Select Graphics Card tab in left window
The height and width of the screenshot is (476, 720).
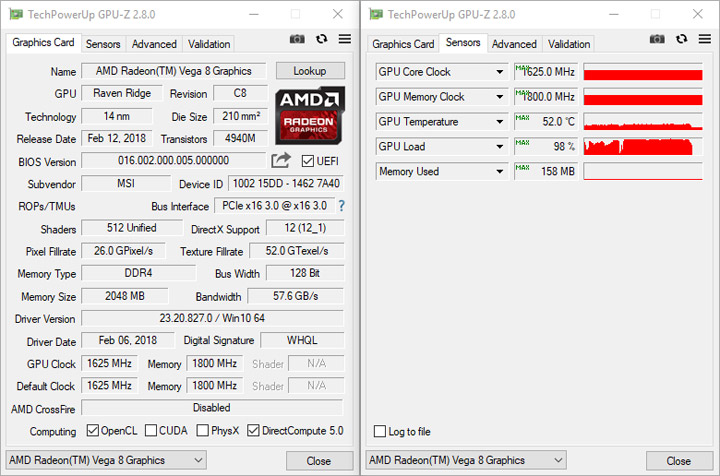43,43
